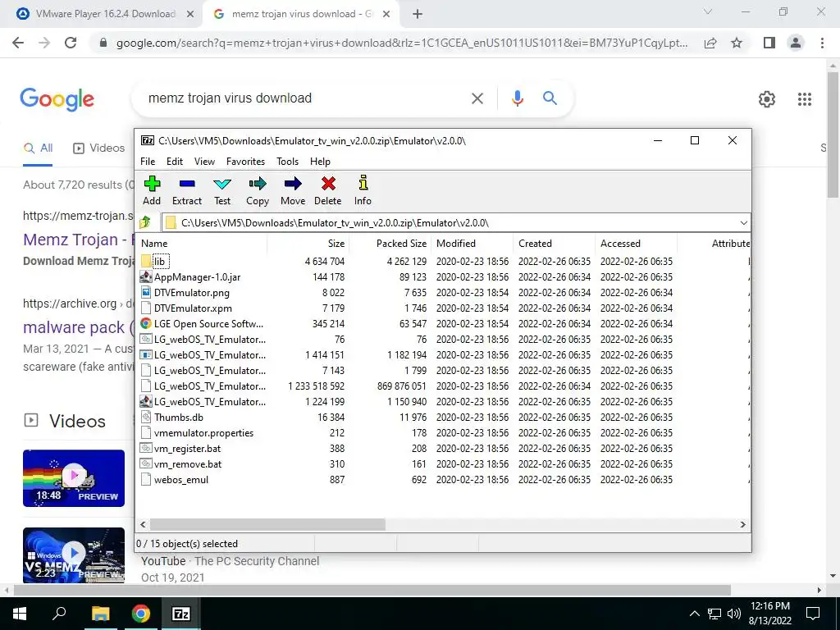Open Chrome's tab search chevron

(x=708, y=11)
